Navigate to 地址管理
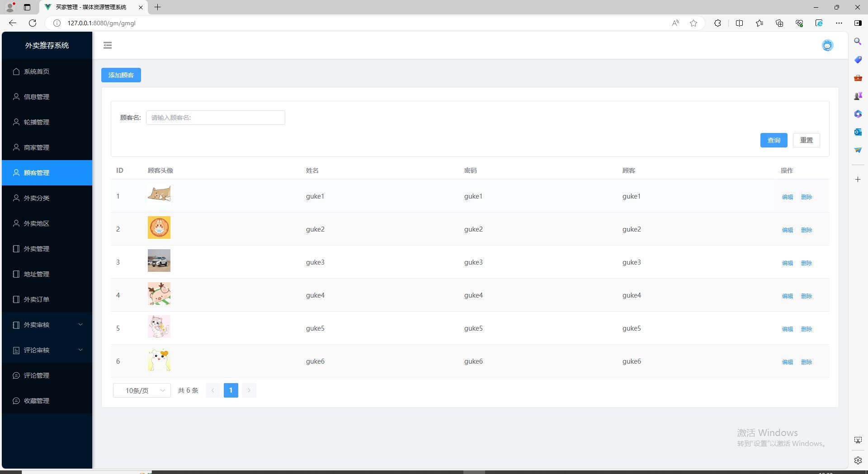The width and height of the screenshot is (868, 474). 47,274
